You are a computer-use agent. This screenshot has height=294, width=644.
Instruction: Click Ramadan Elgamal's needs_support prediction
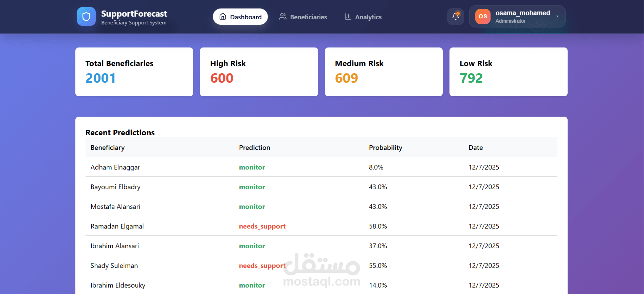262,226
